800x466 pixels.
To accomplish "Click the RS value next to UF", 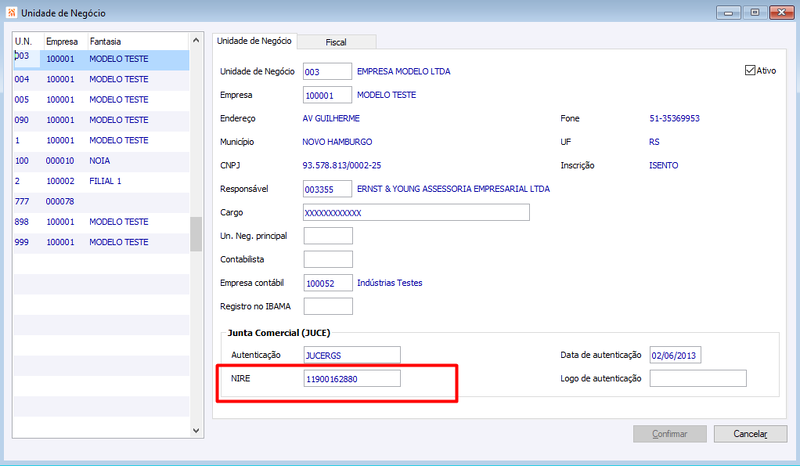I will pos(654,142).
